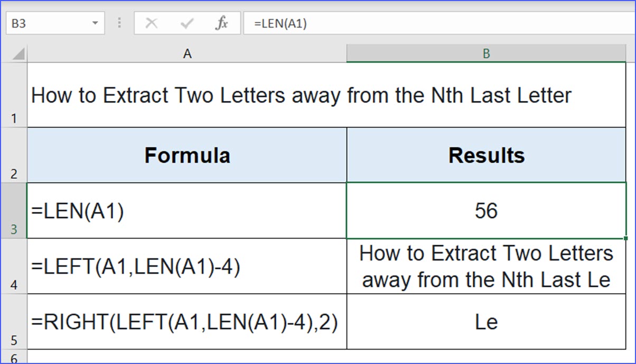This screenshot has width=636, height=364.
Task: Click the fx symbol to build a formula
Action: point(222,23)
